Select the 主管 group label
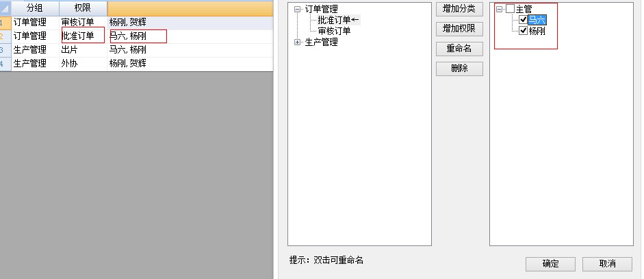Screen dimensions: 644x279 point(524,9)
